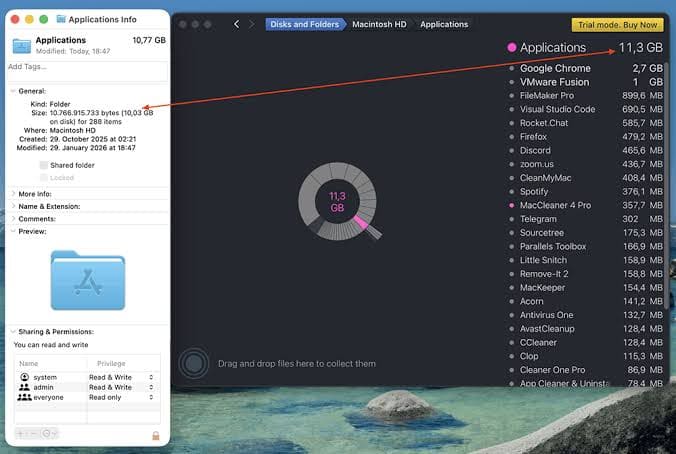
Task: Click the admin user icon in permissions
Action: click(25, 387)
